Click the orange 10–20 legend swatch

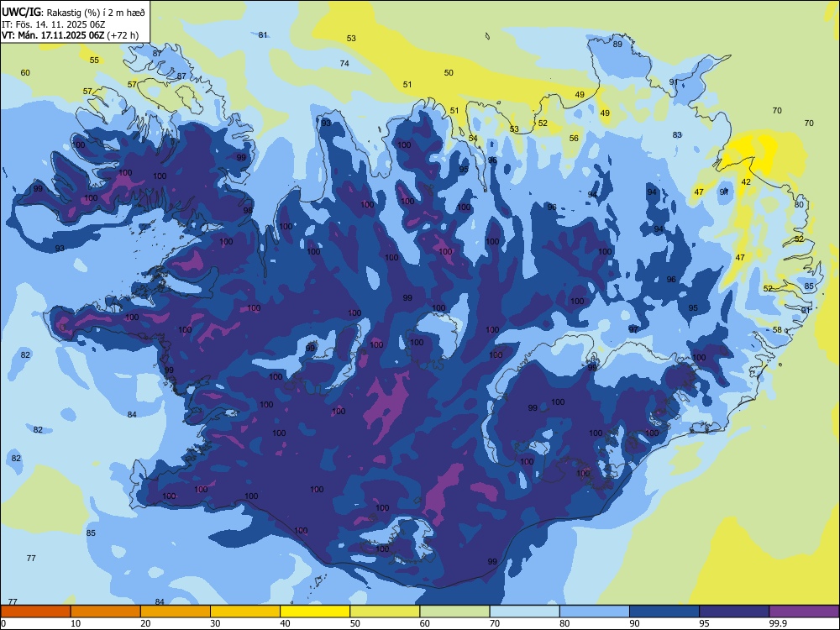tap(106, 612)
